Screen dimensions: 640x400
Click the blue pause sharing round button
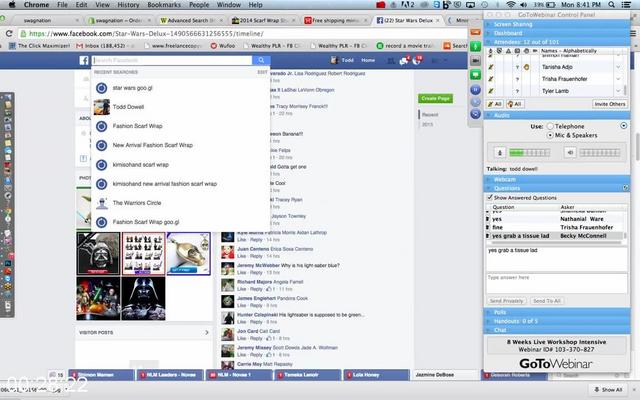tap(476, 89)
